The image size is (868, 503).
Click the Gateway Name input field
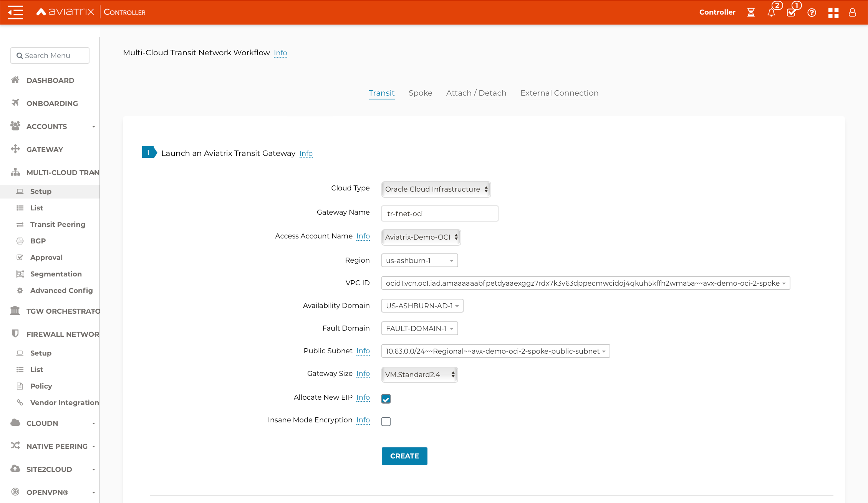(x=440, y=213)
